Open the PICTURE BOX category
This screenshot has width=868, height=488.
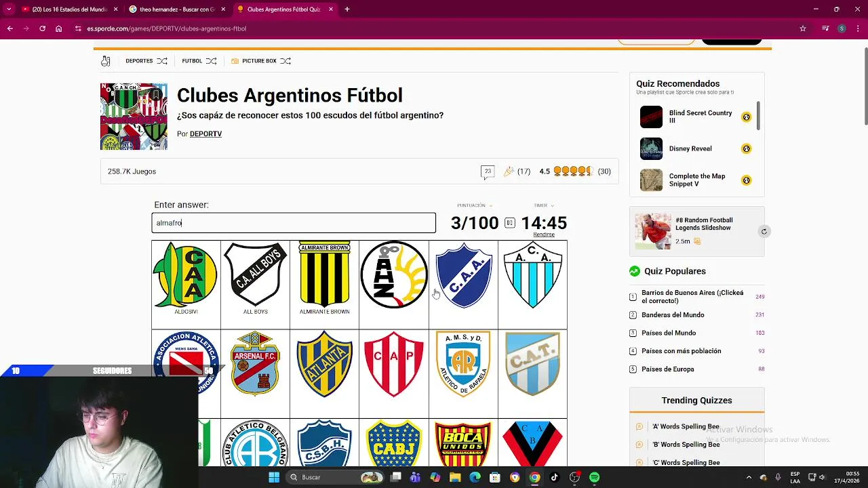click(x=258, y=61)
